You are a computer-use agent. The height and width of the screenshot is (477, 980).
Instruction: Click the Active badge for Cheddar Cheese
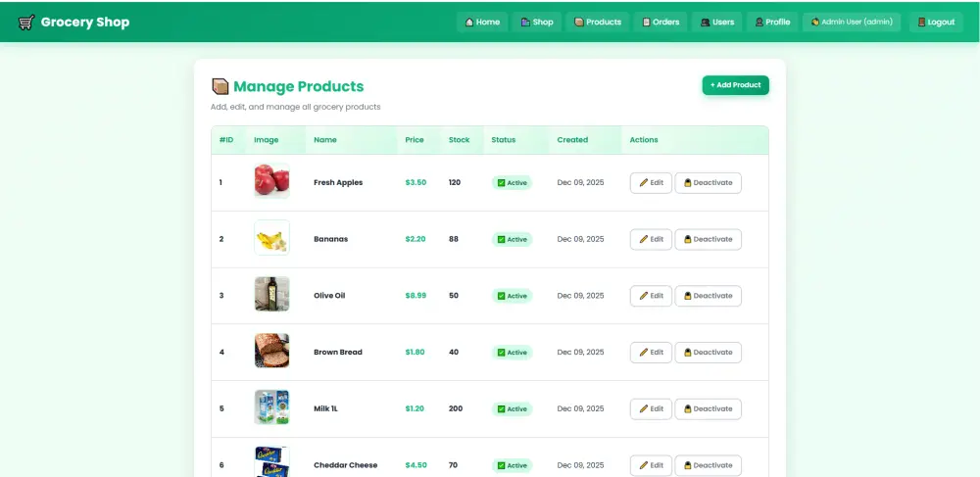click(512, 465)
